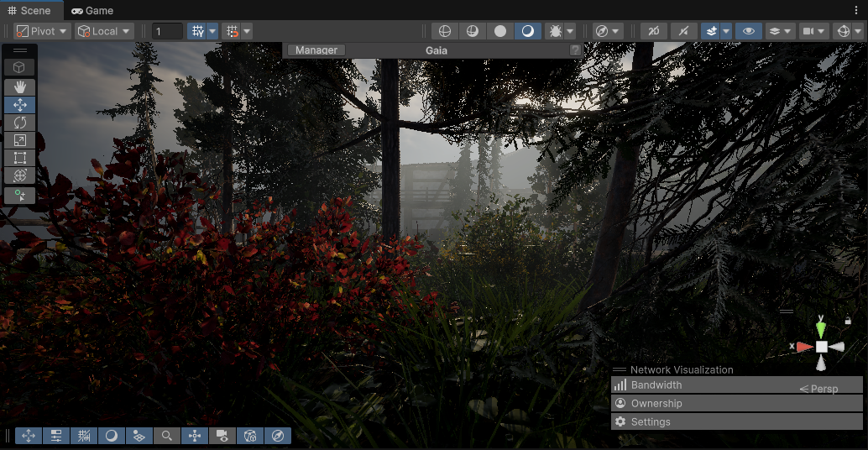Toggle scene audio mute button
868x450 pixels.
tap(683, 31)
